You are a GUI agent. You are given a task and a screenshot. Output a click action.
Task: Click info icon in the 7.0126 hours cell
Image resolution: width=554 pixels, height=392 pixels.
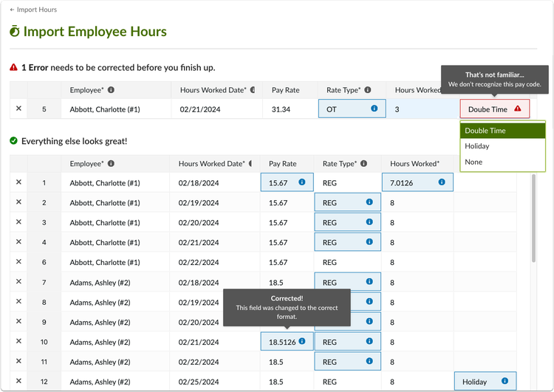click(442, 182)
